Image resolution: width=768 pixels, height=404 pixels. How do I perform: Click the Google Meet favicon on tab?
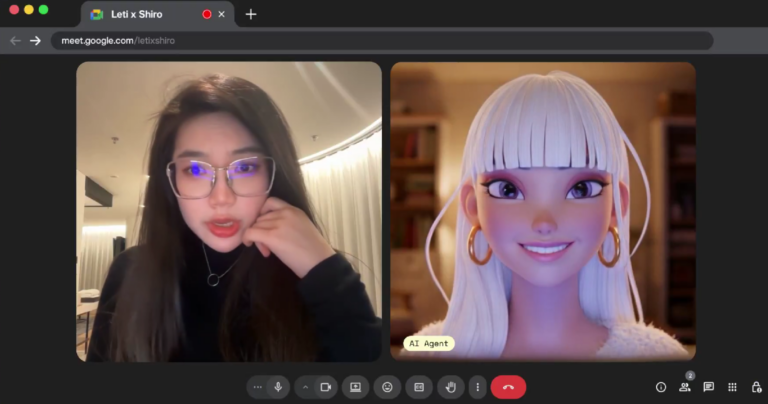click(x=97, y=14)
